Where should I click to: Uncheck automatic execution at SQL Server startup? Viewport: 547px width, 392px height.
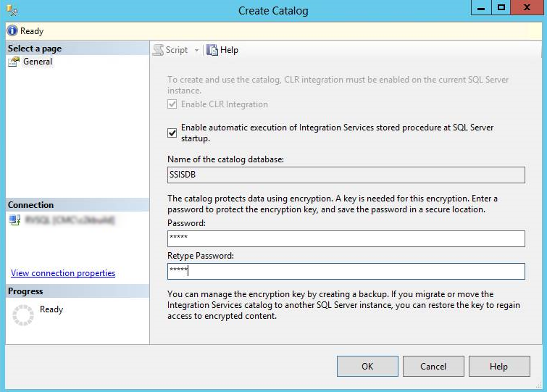[x=172, y=133]
